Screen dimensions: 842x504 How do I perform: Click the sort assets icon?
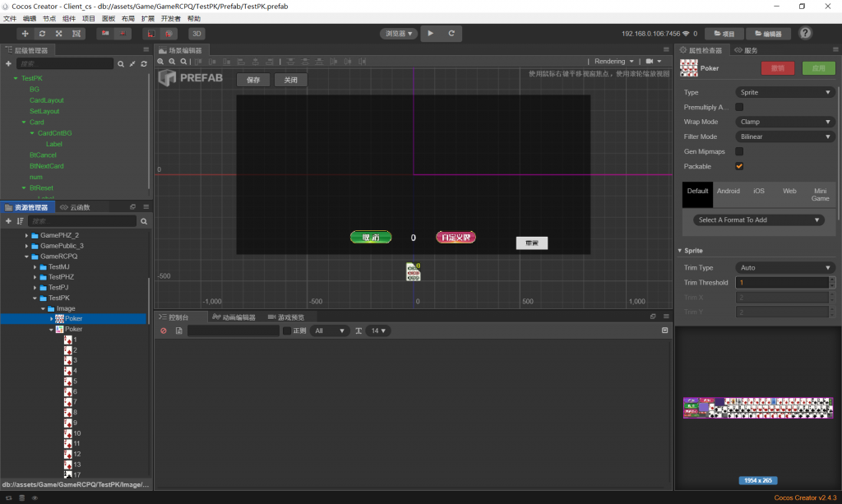coord(20,221)
